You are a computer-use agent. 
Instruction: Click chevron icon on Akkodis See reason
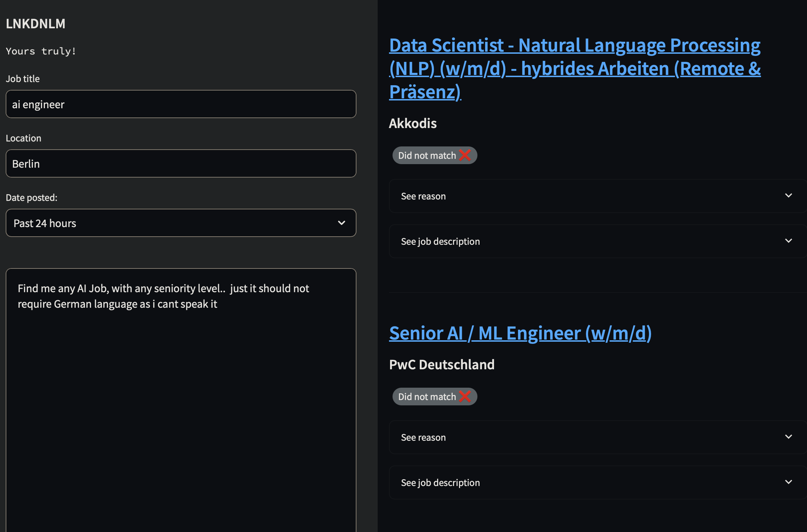pos(788,195)
